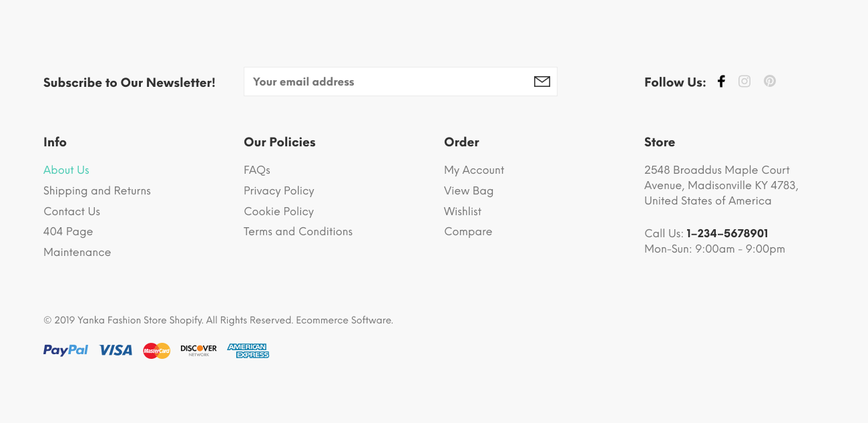Viewport: 868px width, 423px height.
Task: Open the 404 Page link
Action: [x=68, y=231]
